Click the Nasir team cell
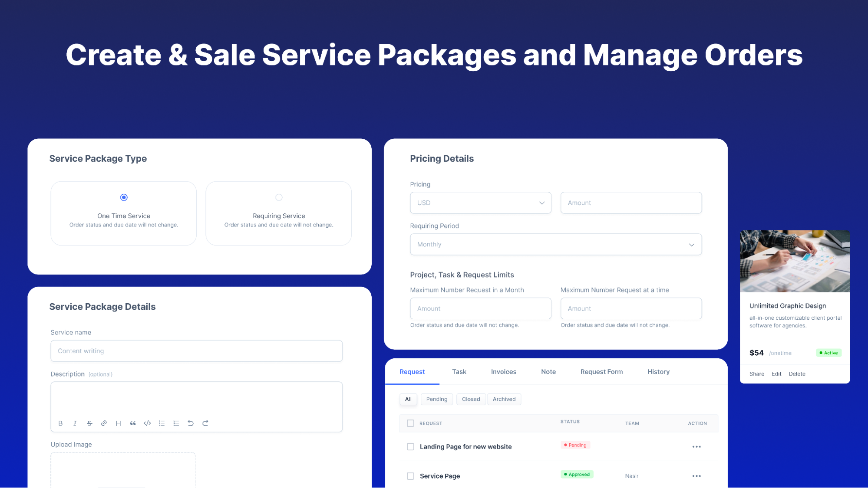This screenshot has height=488, width=868. coord(631,476)
